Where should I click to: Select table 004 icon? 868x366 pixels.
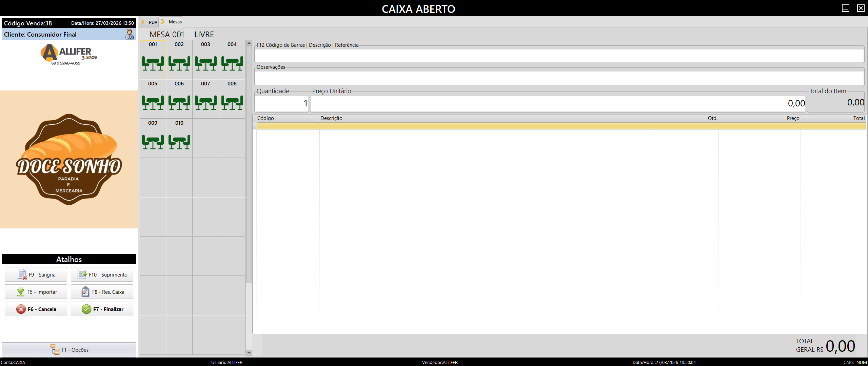coord(232,63)
